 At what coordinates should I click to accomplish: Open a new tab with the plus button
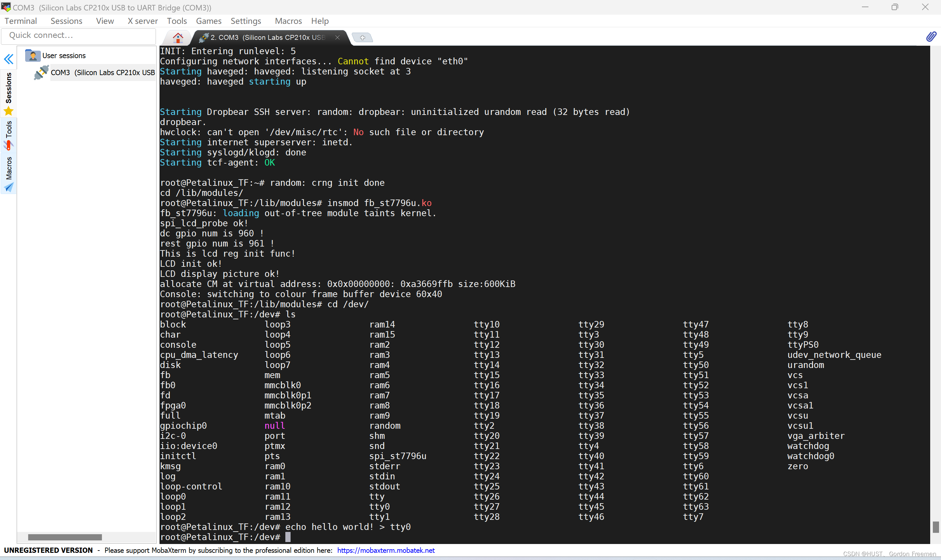(362, 37)
